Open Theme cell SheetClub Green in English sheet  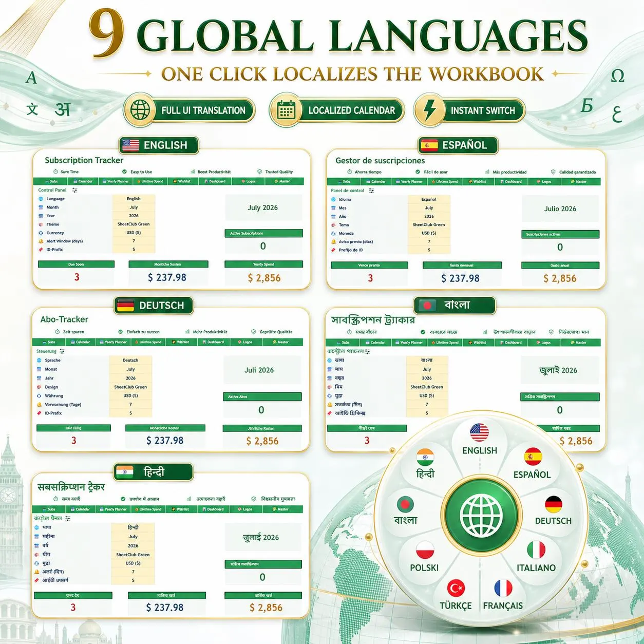134,224
